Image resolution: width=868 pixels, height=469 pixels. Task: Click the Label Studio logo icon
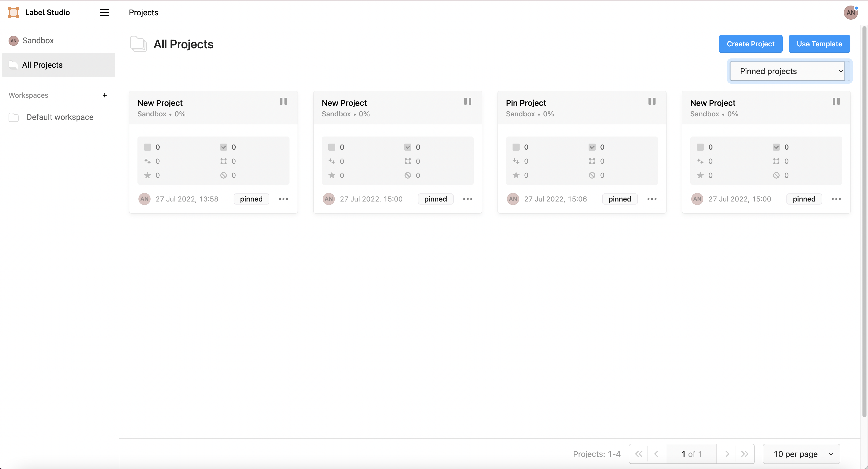[14, 13]
